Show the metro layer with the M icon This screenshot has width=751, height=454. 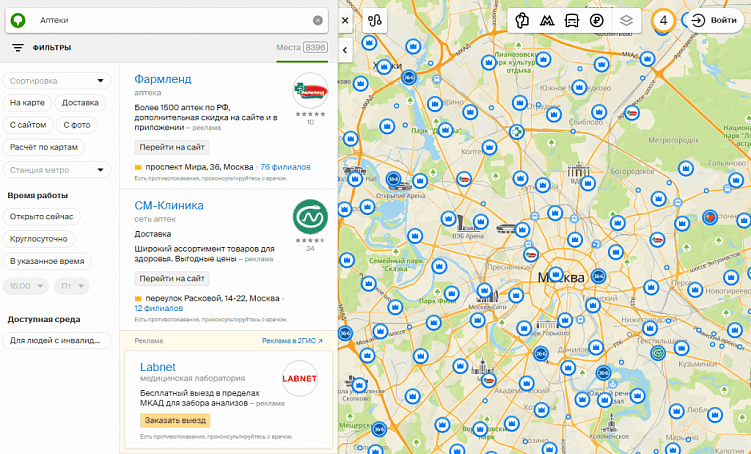point(547,21)
